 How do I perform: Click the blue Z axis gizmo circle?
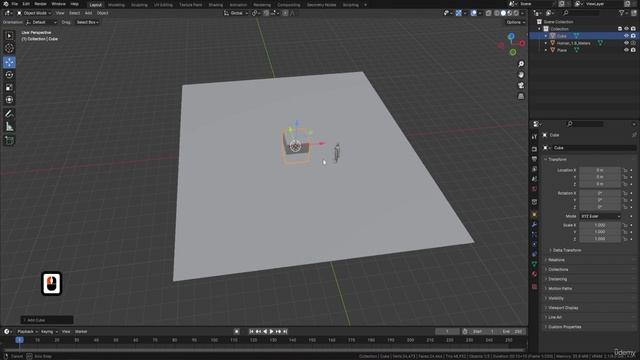coord(511,37)
